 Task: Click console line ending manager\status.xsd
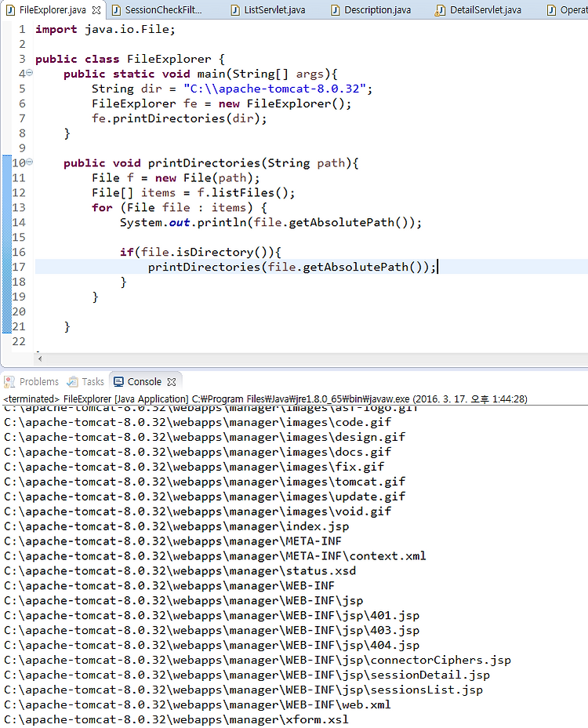(180, 571)
